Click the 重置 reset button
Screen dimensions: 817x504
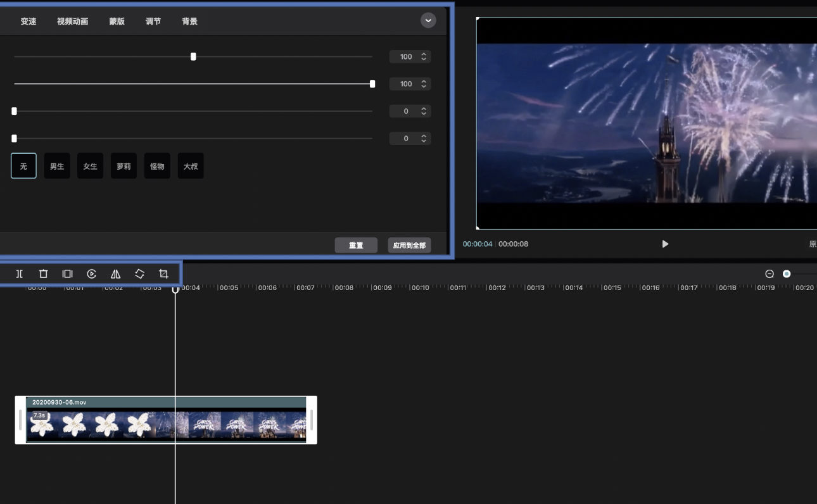pos(356,245)
